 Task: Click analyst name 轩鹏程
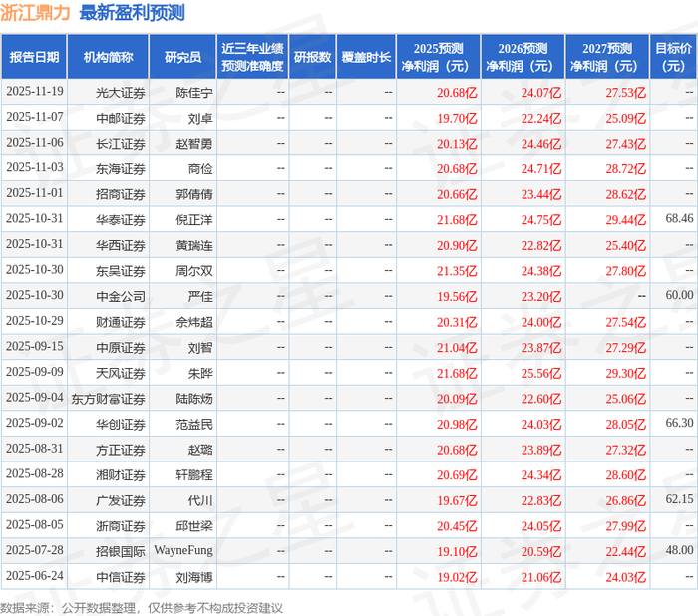pos(194,475)
